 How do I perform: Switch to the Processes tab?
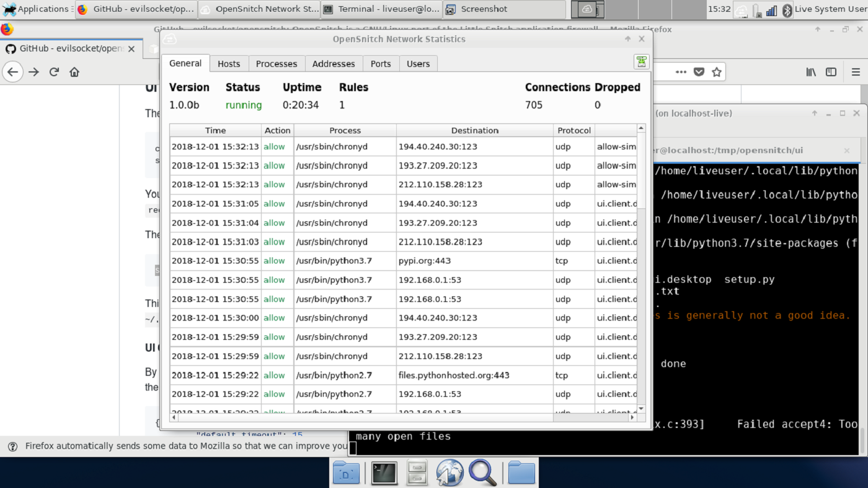pos(277,64)
